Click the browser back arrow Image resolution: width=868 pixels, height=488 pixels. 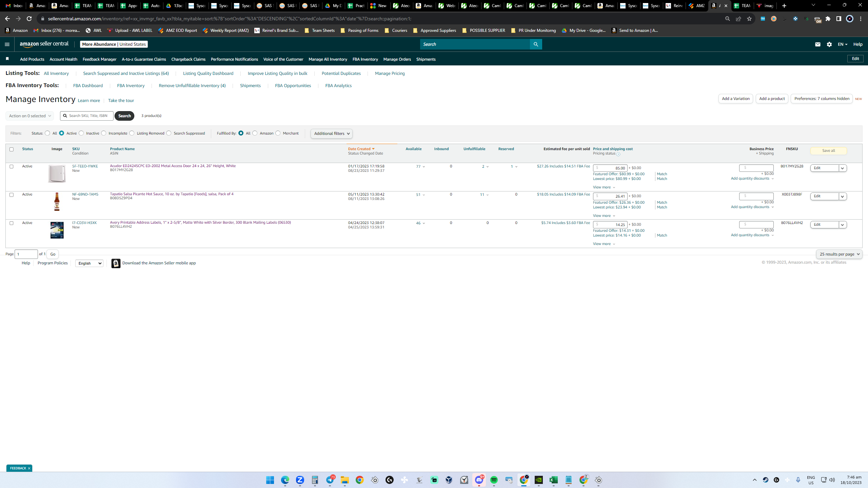click(x=7, y=19)
